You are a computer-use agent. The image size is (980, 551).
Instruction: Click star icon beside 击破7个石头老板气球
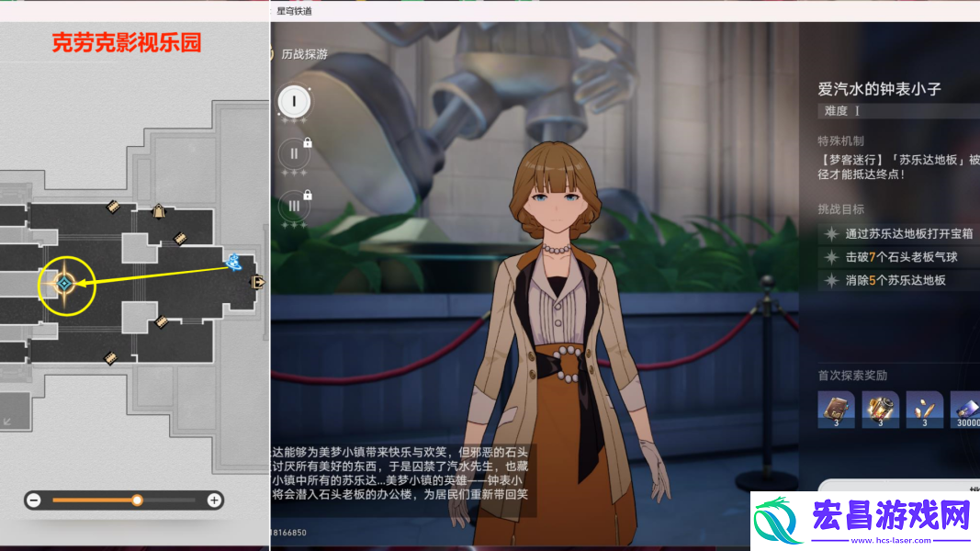tap(831, 257)
